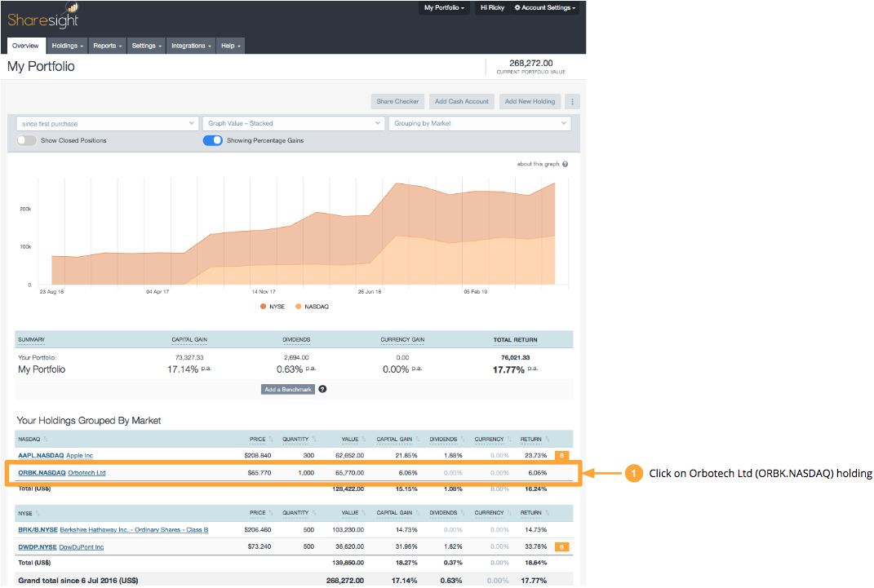The height and width of the screenshot is (588, 874).
Task: Open the ORBK.NASDAQ Orbotech Ltd holding
Action: click(62, 473)
